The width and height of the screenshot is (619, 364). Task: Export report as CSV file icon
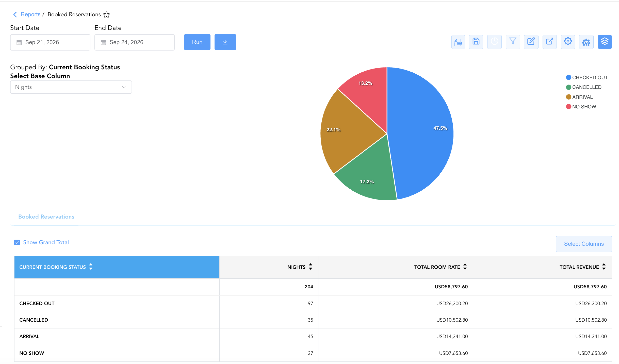(x=458, y=42)
